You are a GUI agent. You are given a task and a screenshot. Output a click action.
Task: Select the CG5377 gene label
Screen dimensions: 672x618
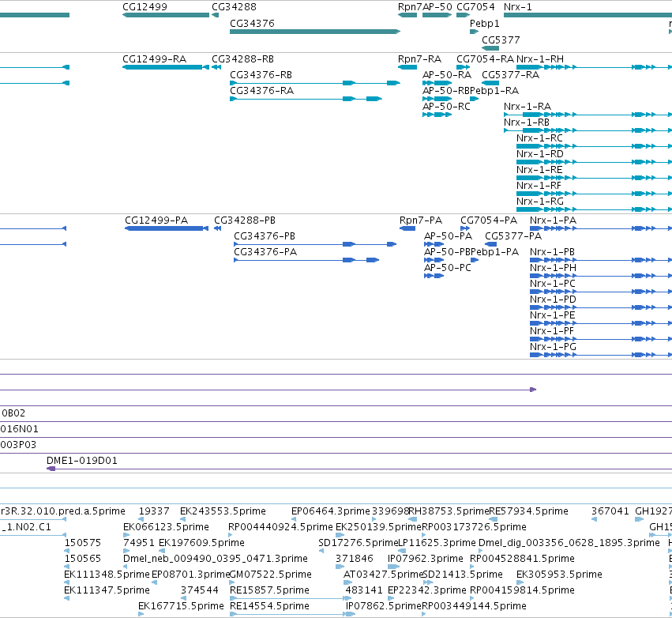[x=501, y=40]
